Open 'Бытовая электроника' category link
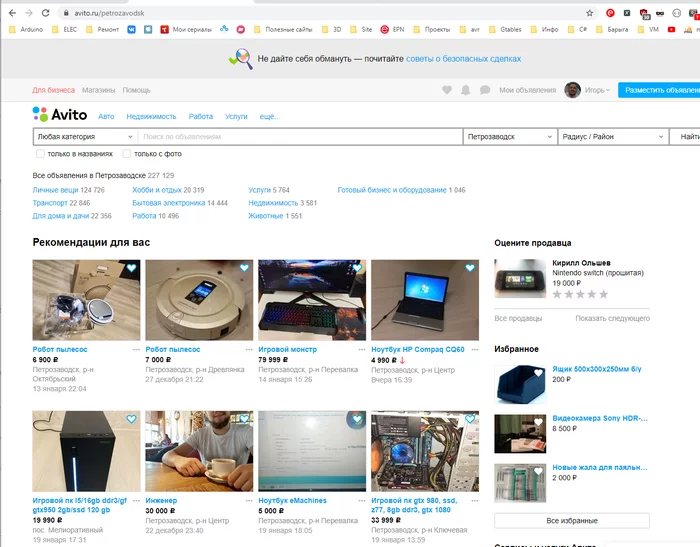This screenshot has height=547, width=700. 169,203
